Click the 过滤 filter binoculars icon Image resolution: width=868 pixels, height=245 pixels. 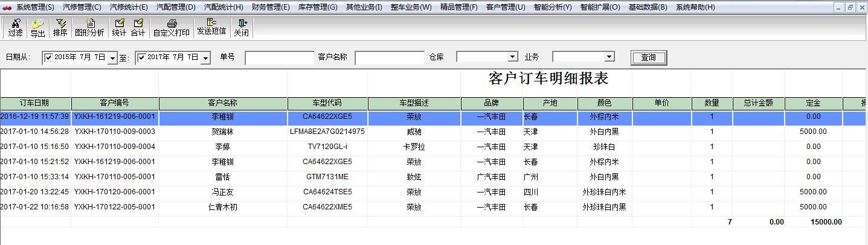[x=15, y=28]
